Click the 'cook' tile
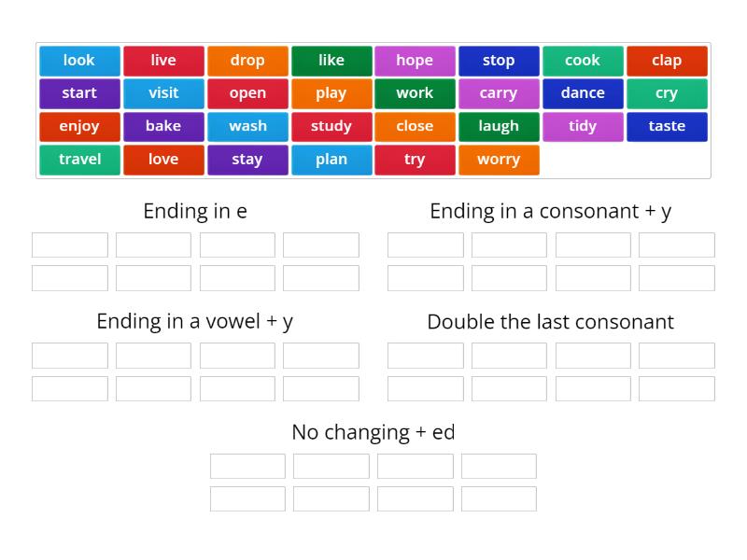This screenshot has height=560, width=747. [583, 60]
